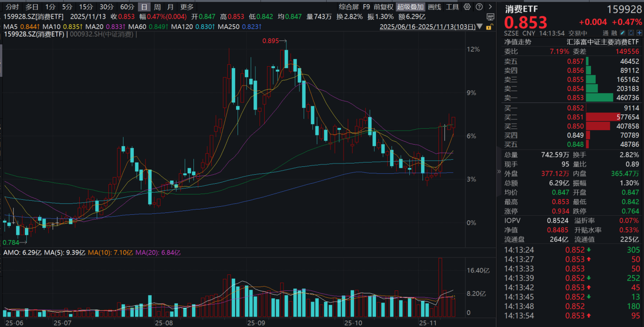Click the question-mark help icon
The width and height of the screenshot is (644, 327).
[479, 7]
